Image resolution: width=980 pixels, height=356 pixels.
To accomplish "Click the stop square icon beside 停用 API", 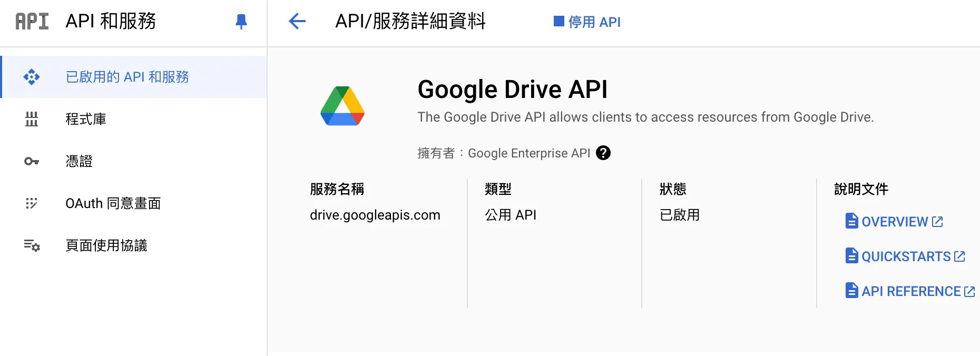I will (558, 21).
